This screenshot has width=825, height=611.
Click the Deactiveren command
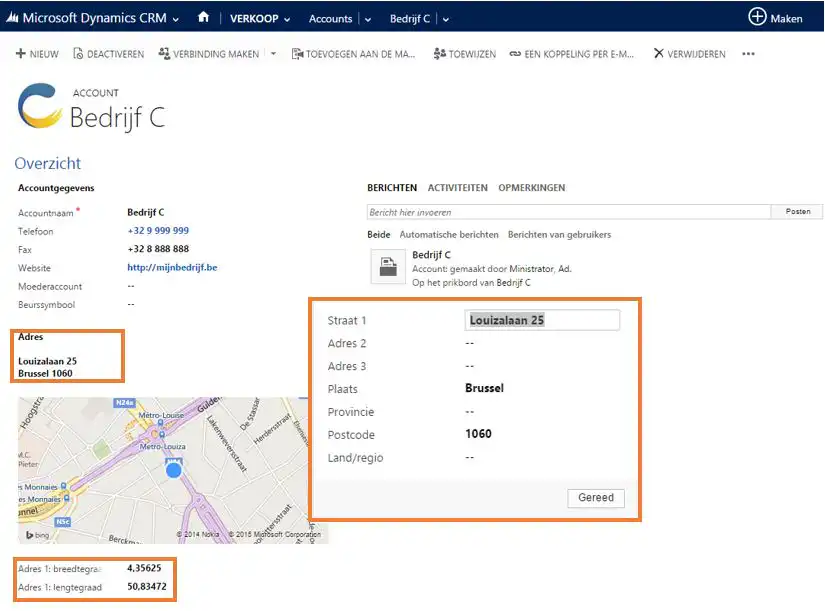(108, 54)
